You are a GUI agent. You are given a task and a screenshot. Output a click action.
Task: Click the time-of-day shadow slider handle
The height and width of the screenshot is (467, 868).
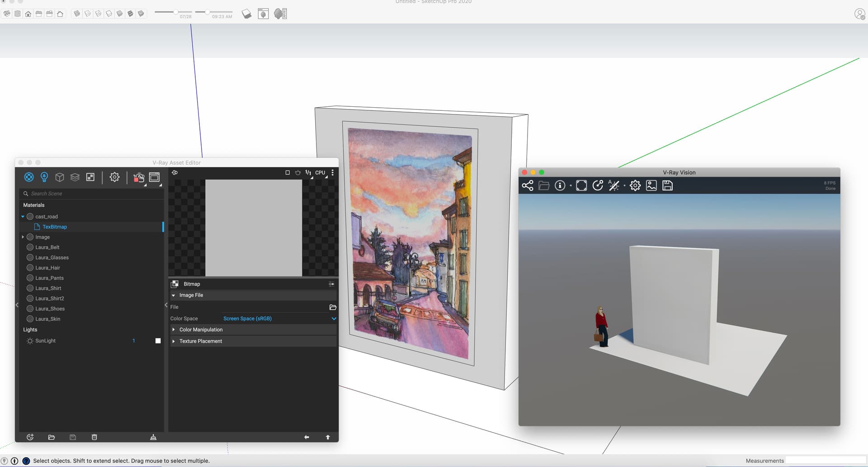208,12
